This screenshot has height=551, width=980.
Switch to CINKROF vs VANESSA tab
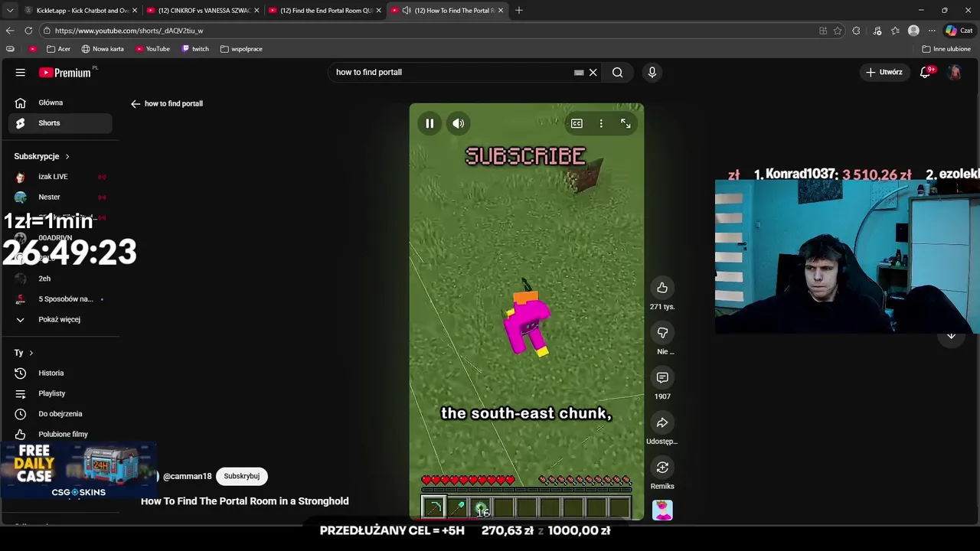click(202, 11)
